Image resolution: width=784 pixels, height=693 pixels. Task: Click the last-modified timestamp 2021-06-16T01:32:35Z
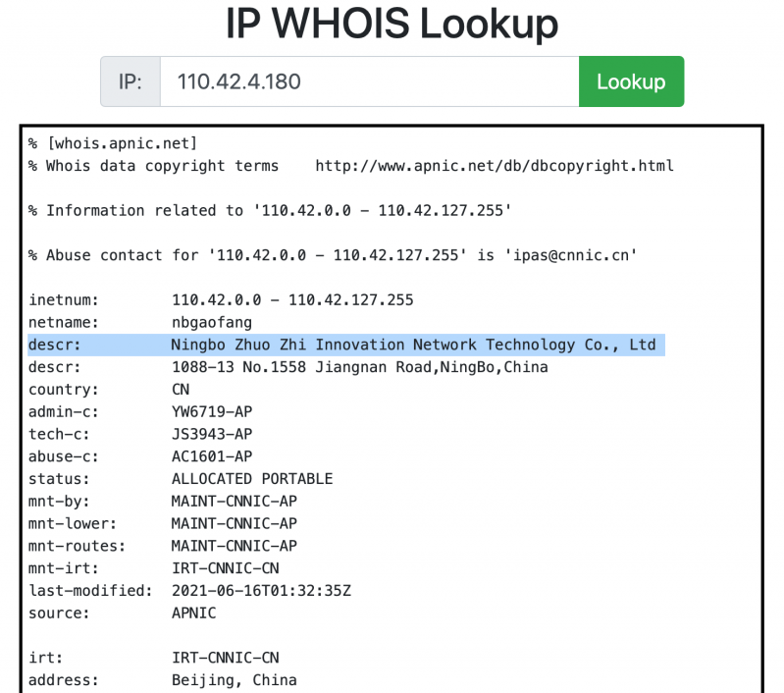click(x=261, y=591)
